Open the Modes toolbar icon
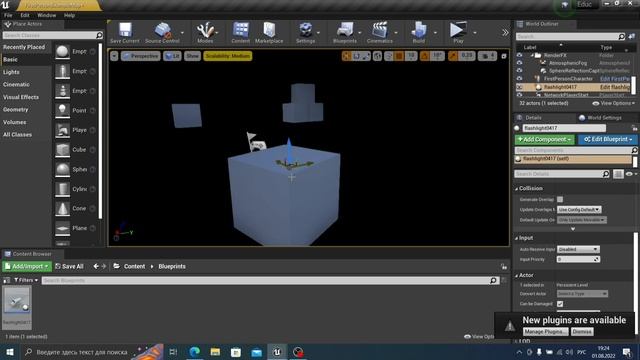Screen dimensions: 640x360 205,30
